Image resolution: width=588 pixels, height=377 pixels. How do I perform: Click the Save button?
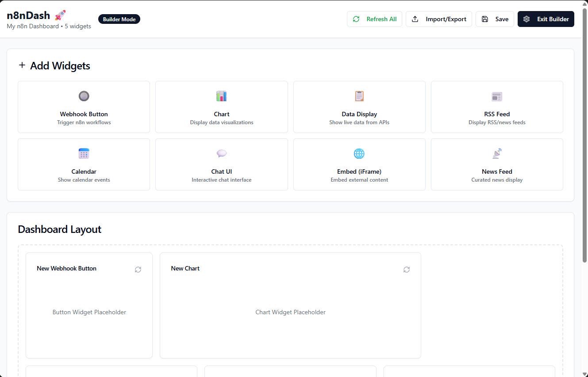point(495,19)
